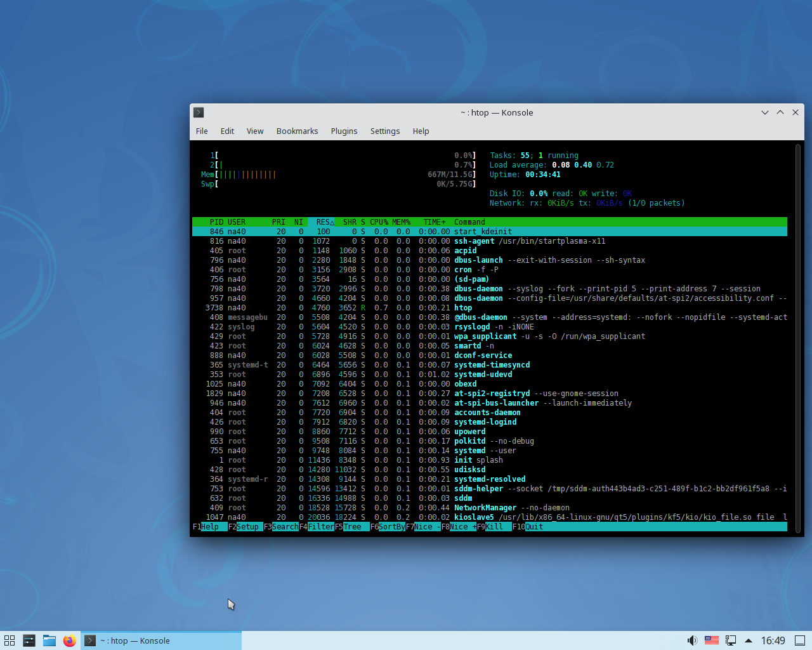This screenshot has width=812, height=650.
Task: Click the Konsole window menu icon
Action: coord(199,112)
